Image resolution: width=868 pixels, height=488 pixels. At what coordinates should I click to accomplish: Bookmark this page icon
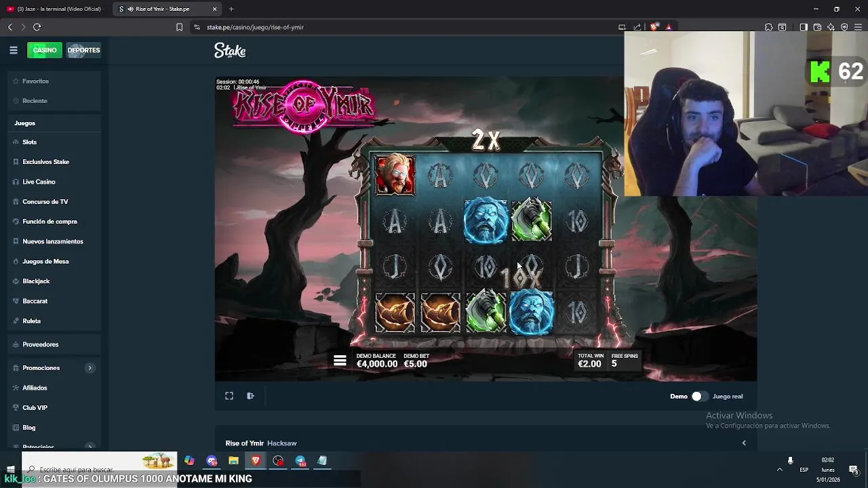click(x=179, y=27)
